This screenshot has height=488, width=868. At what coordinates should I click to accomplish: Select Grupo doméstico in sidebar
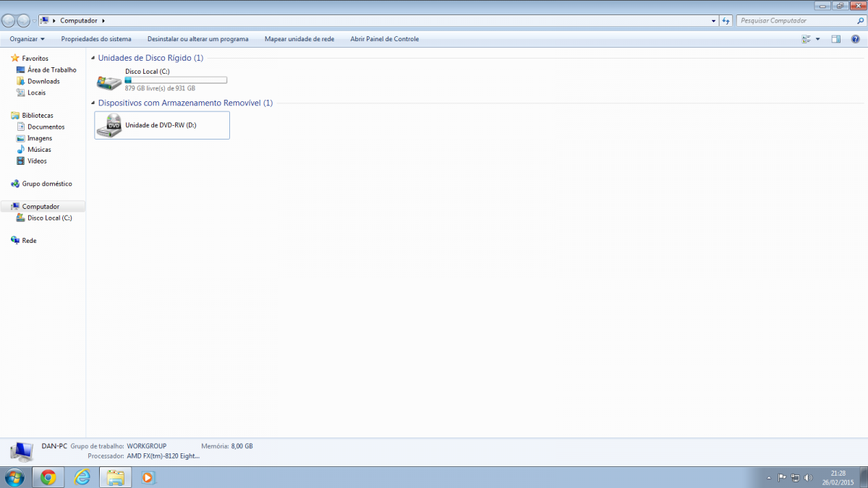coord(47,184)
